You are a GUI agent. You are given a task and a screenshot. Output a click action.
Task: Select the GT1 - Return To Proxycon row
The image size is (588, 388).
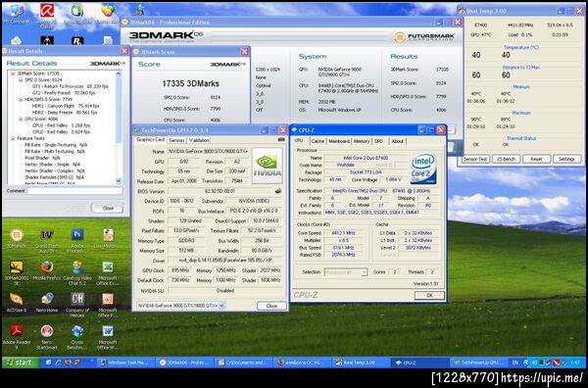(71, 86)
